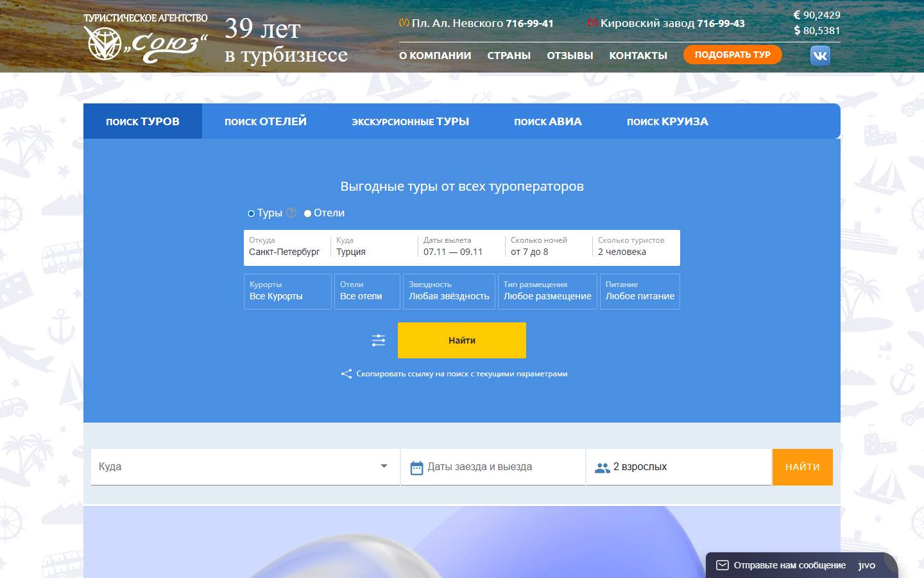Change Сколько ночей nights range
924x578 pixels.
(x=549, y=247)
